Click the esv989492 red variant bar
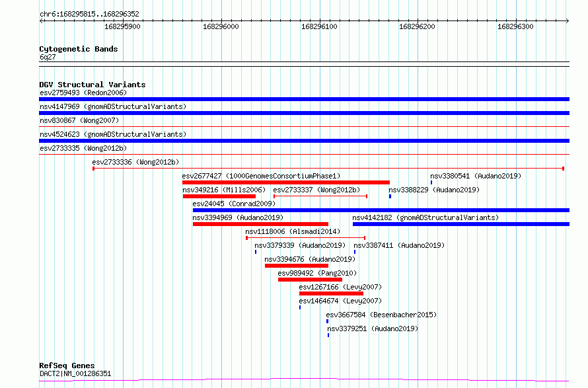This screenshot has width=588, height=388. (x=310, y=280)
